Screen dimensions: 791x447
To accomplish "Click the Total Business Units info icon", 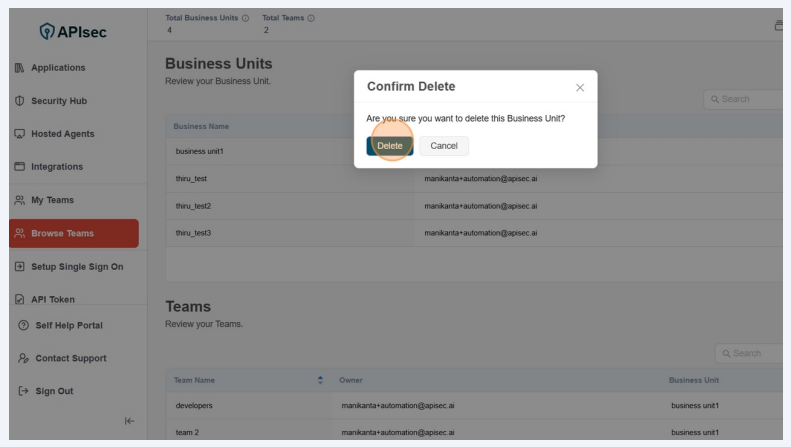I will pos(245,18).
